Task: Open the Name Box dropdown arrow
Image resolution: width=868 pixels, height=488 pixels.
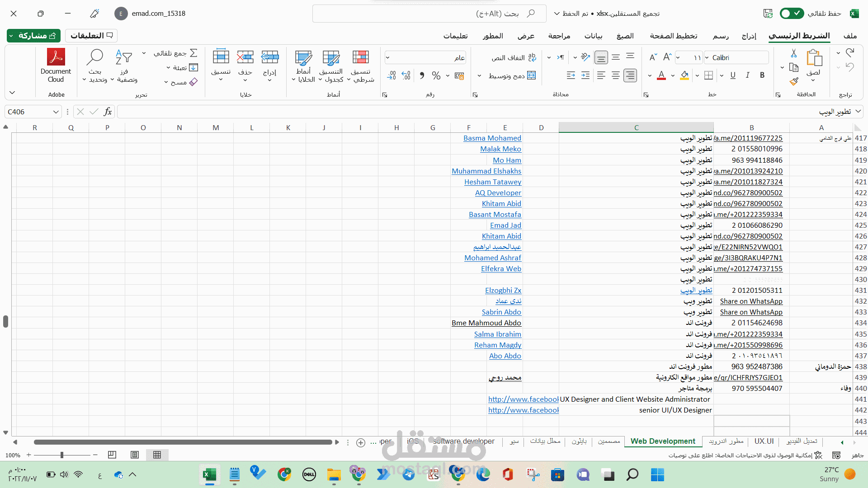Action: point(56,112)
